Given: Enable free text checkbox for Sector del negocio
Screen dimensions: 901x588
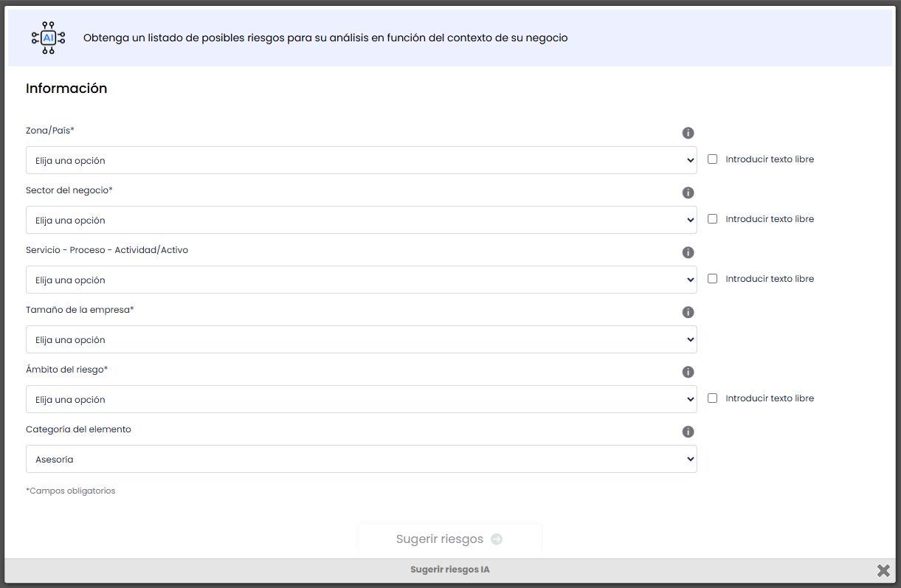Looking at the screenshot, I should point(712,218).
